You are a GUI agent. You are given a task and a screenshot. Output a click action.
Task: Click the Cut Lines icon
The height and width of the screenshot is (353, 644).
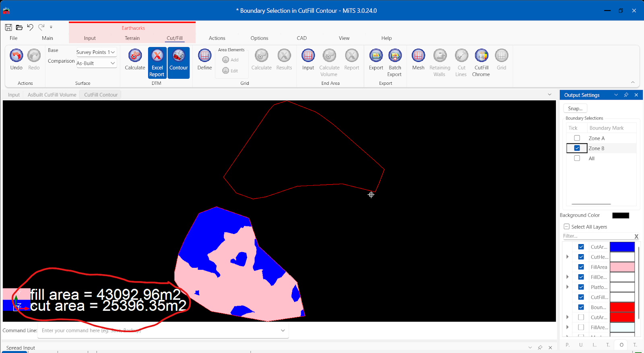pyautogui.click(x=462, y=55)
